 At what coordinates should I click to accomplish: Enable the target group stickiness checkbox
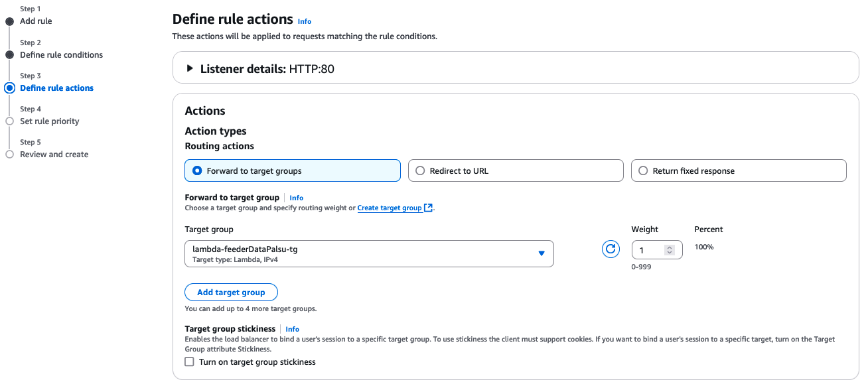pyautogui.click(x=190, y=362)
